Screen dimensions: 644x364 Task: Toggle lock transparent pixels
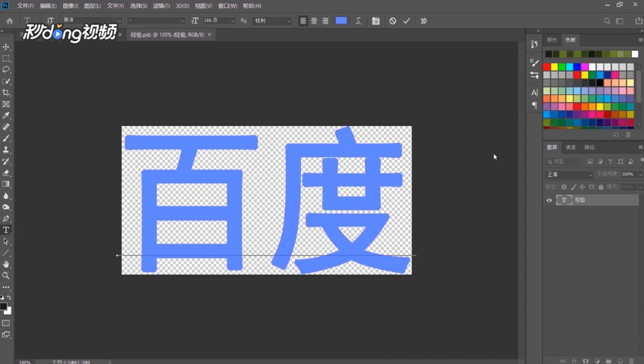tap(564, 187)
